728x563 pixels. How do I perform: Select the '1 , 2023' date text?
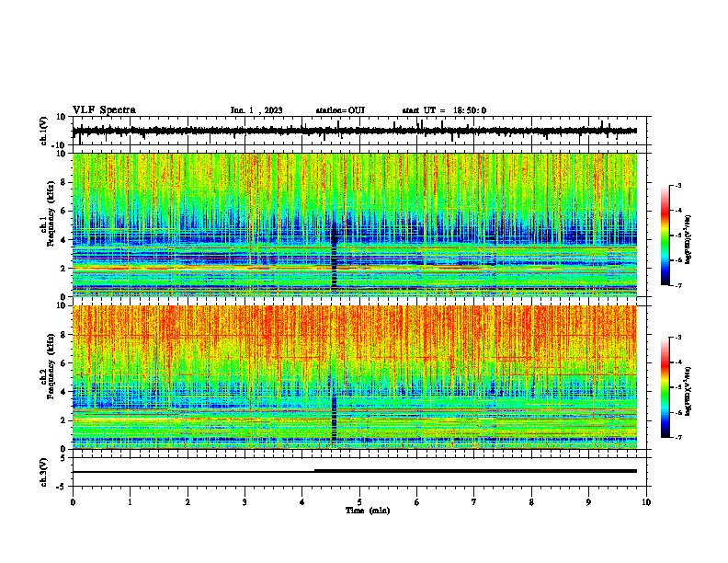[x=266, y=110]
